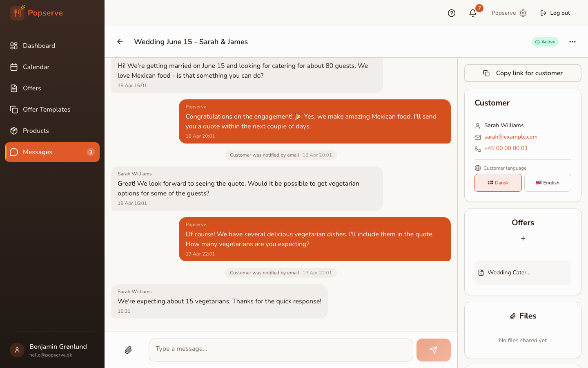Viewport: 588px width, 368px height.
Task: Switch customer language to English
Action: [x=548, y=183]
